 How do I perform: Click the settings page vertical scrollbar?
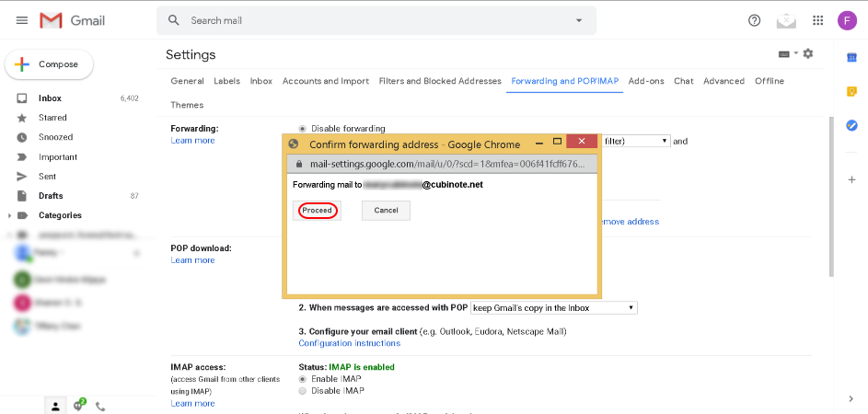pyautogui.click(x=831, y=197)
